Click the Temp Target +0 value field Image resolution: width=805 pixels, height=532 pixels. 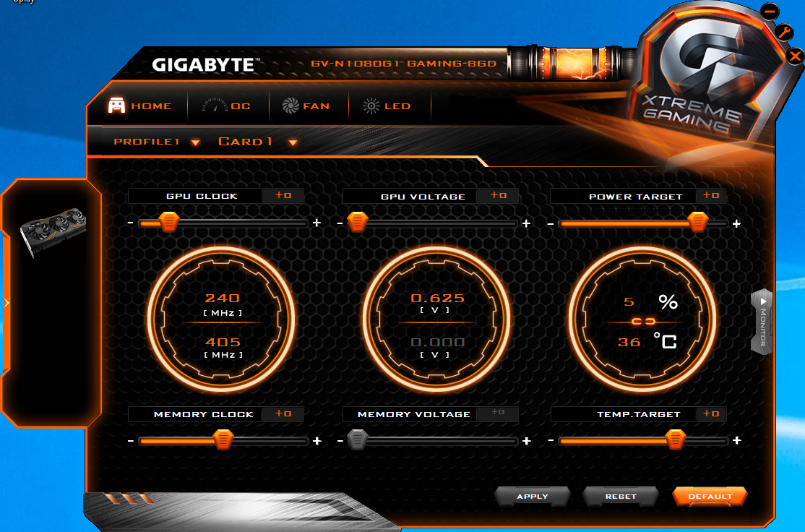(711, 414)
